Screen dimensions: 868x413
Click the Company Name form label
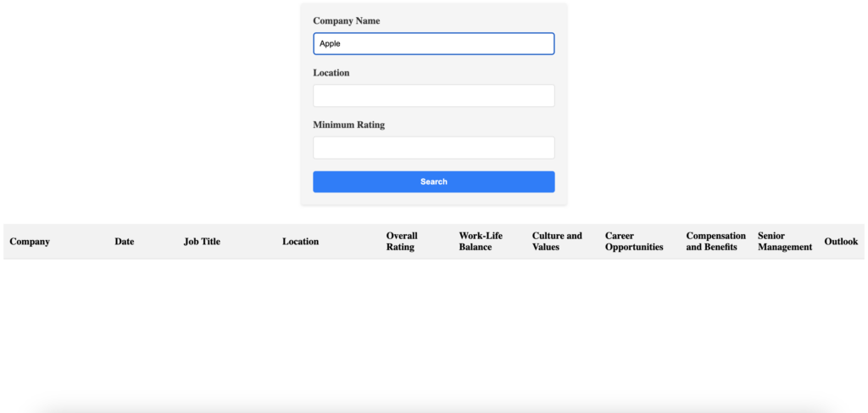346,20
